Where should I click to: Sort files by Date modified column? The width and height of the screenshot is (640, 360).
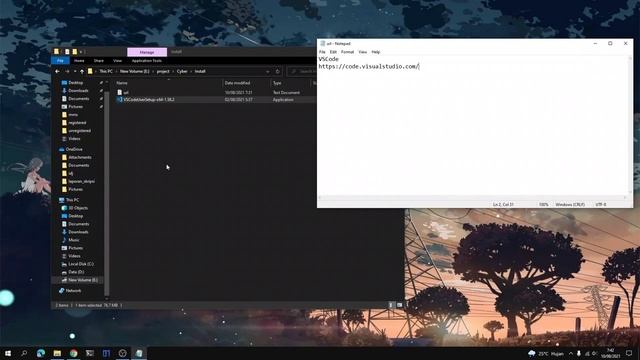(x=238, y=83)
